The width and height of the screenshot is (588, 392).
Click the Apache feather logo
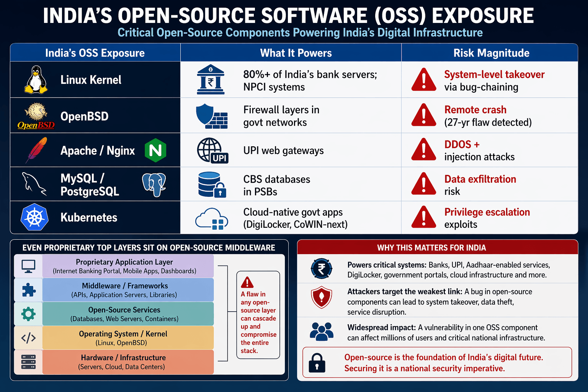[x=35, y=150]
